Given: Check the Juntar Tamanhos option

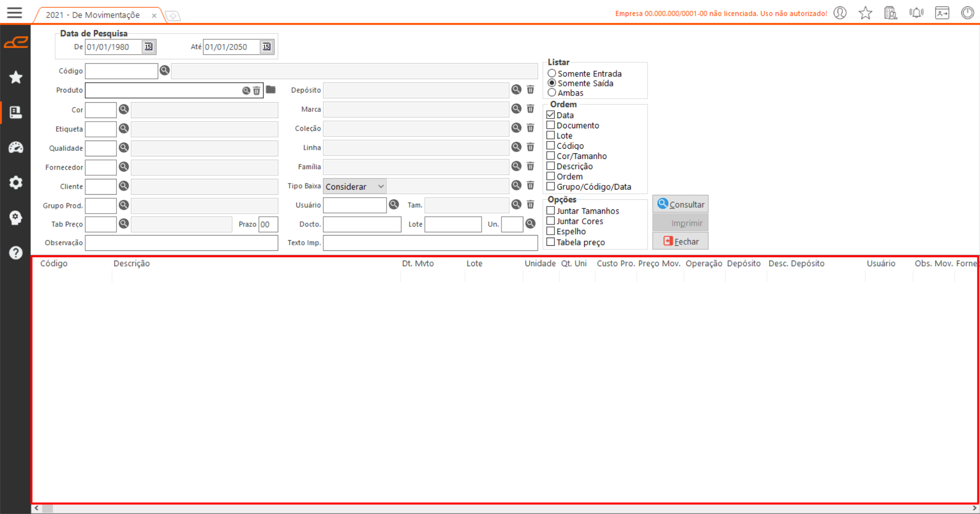Looking at the screenshot, I should click(551, 211).
